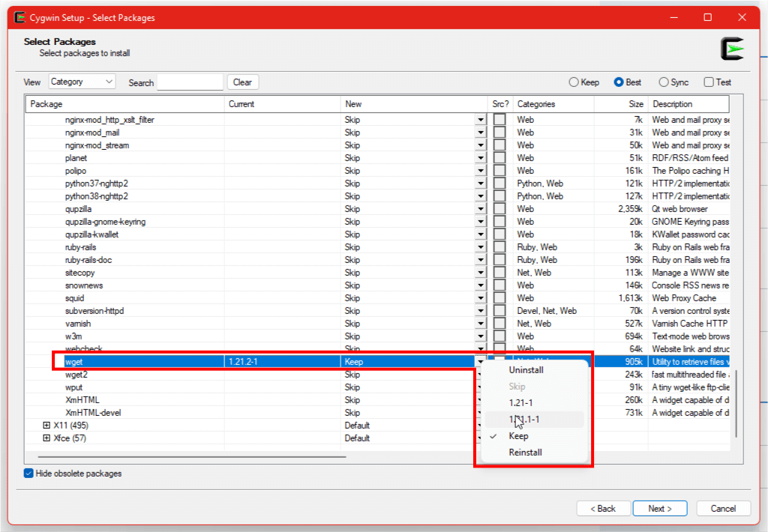Click the Clear button

coord(242,82)
